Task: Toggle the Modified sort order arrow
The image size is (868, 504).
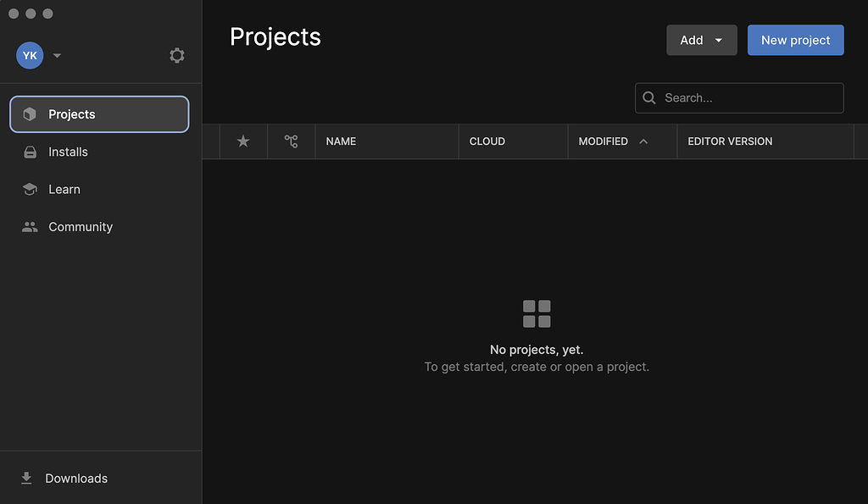Action: pos(643,141)
